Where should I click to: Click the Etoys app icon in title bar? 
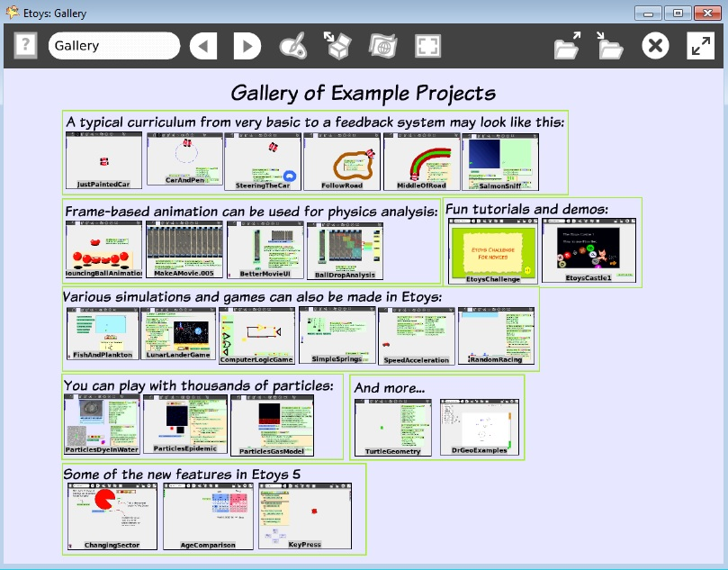pos(13,13)
